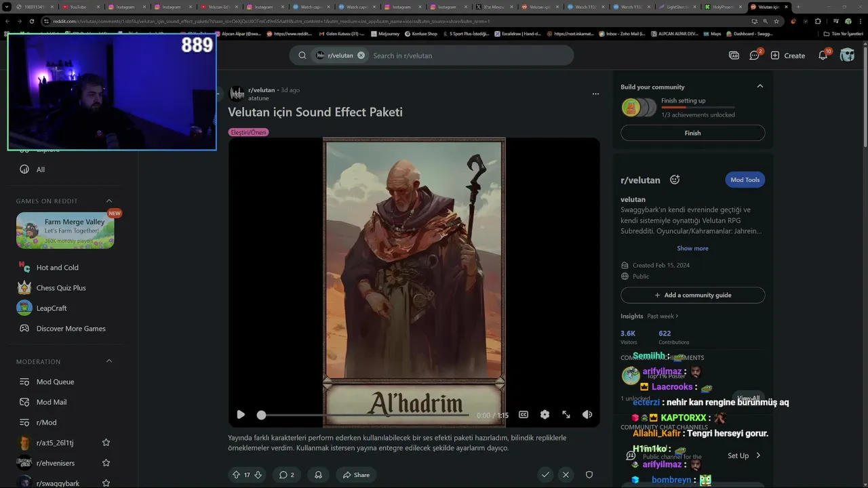Viewport: 868px width, 488px height.
Task: Collapse the Games on Reddit section
Action: [x=108, y=201]
